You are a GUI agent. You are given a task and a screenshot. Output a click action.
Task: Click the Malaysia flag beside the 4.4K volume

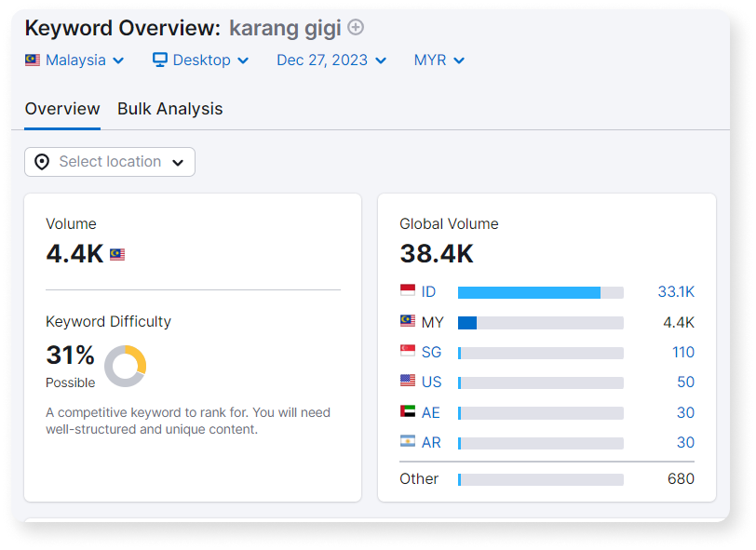click(116, 253)
